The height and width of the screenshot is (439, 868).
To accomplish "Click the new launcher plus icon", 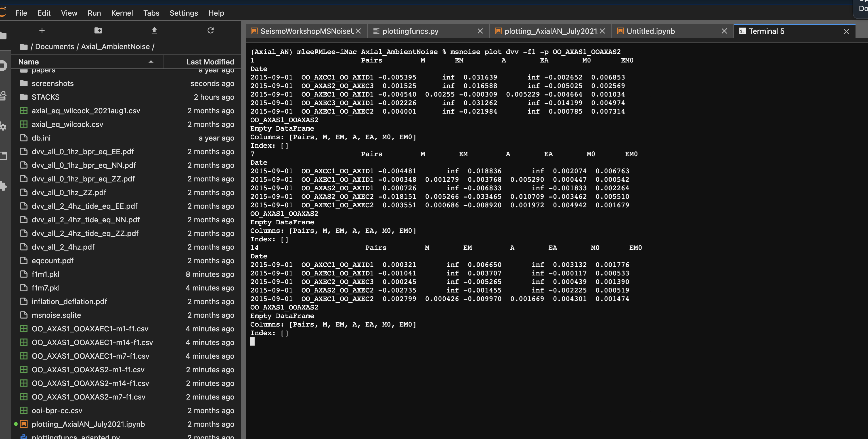I will click(x=42, y=31).
